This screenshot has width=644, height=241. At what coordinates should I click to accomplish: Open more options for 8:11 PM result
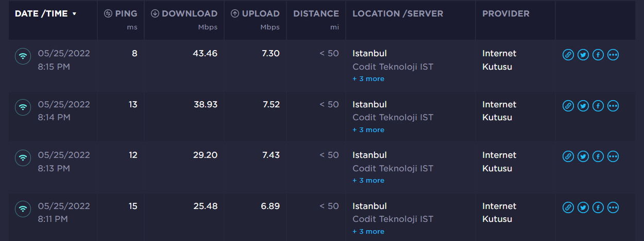point(613,207)
